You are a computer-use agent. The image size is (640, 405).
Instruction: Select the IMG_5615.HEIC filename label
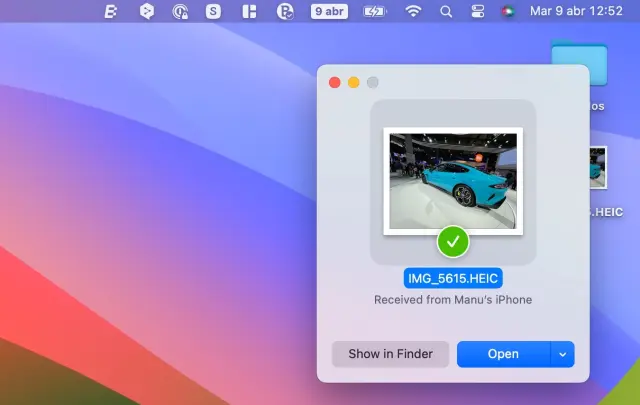tap(453, 279)
